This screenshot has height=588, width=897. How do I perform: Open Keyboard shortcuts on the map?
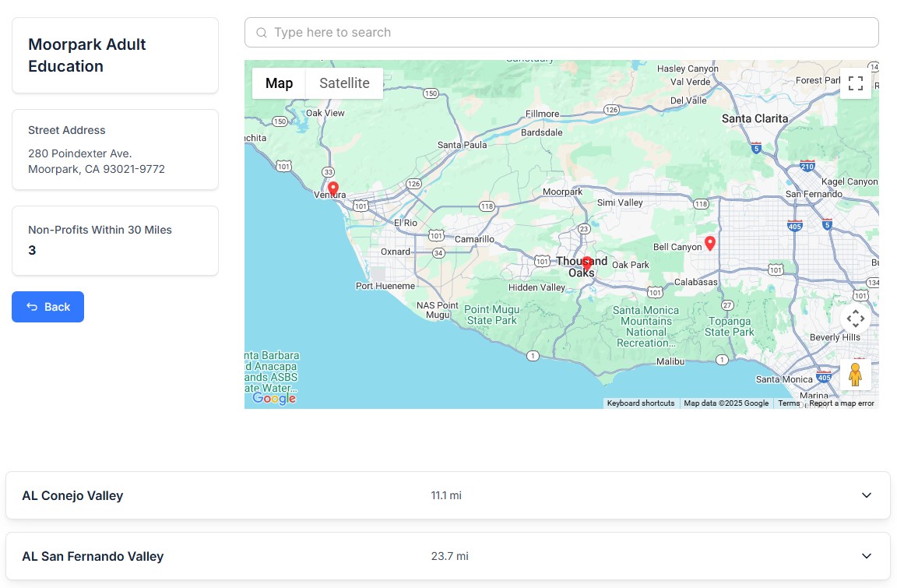640,403
